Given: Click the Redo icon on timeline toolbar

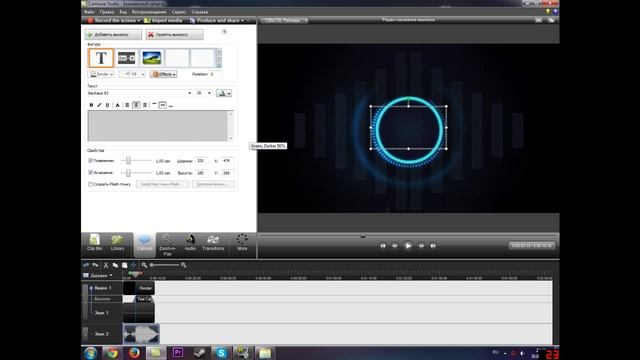Looking at the screenshot, I should (x=96, y=265).
